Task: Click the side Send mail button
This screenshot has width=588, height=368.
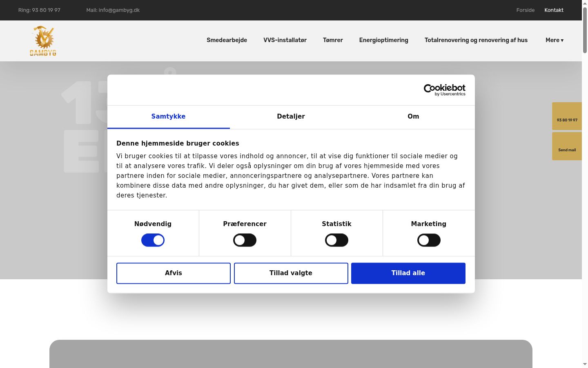Action: pos(567,146)
